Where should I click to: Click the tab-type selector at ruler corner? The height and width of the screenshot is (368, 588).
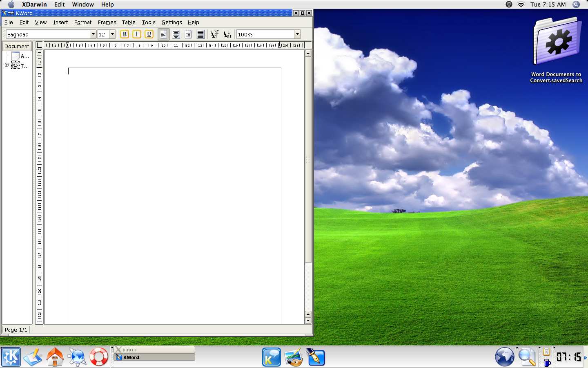tap(39, 45)
